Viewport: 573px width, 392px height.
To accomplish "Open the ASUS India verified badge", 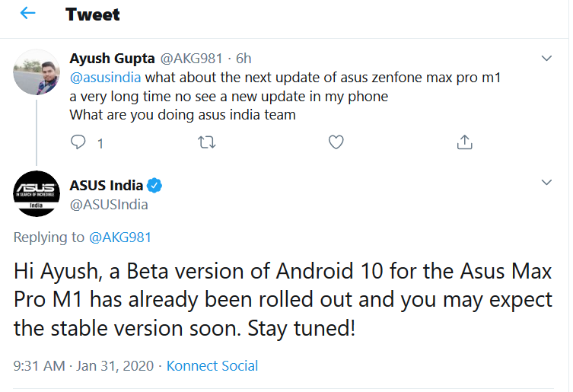I will click(154, 186).
